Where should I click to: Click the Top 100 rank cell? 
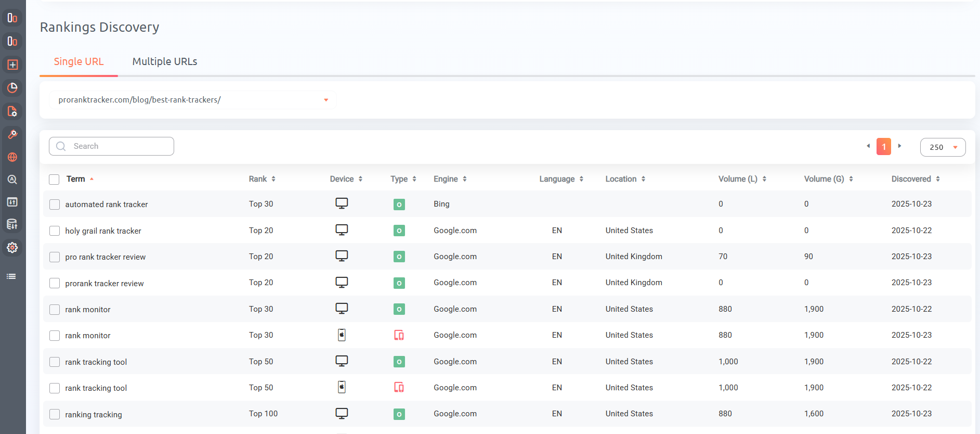click(x=263, y=414)
